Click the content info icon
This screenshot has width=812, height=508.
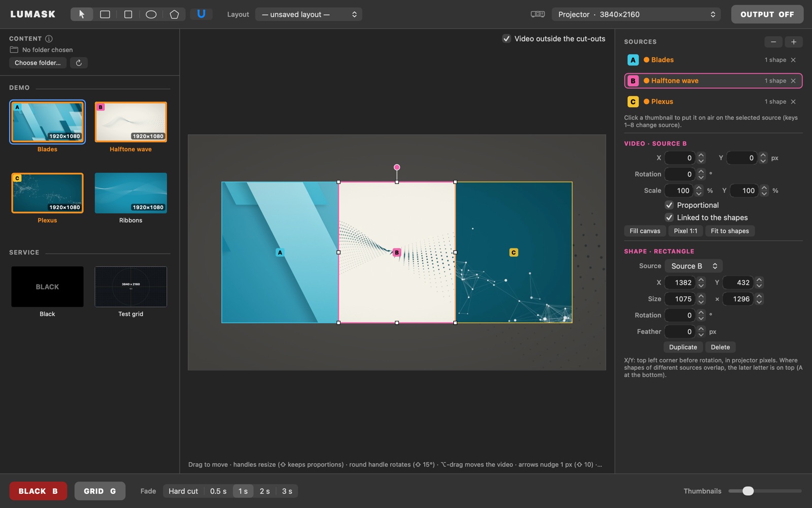(49, 39)
